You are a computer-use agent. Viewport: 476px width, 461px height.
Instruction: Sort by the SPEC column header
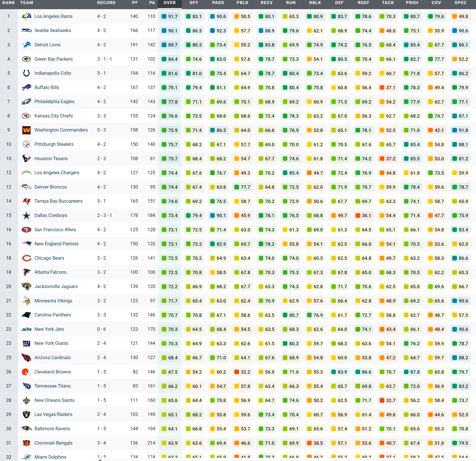[460, 3]
